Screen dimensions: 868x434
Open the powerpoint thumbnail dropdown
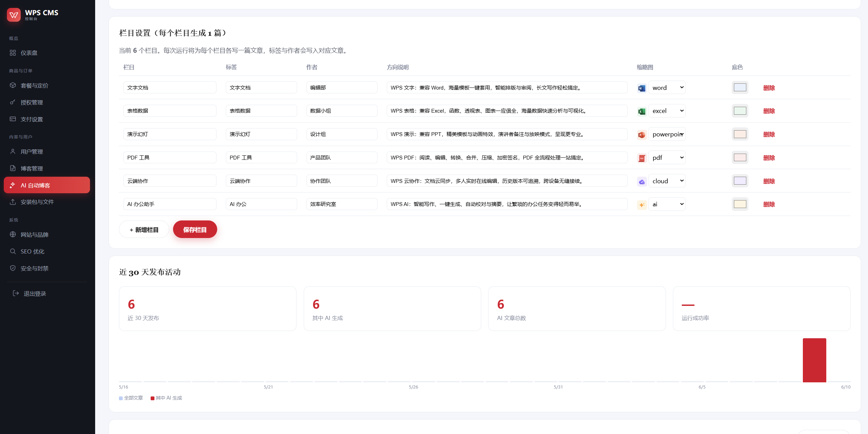click(667, 134)
